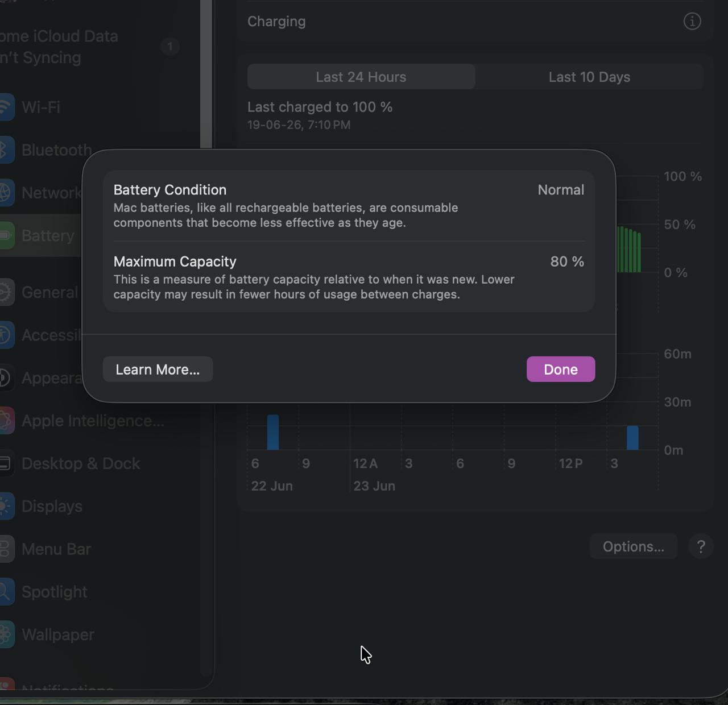Click the blue usage bar near 3 PM
This screenshot has width=728, height=705.
click(632, 438)
